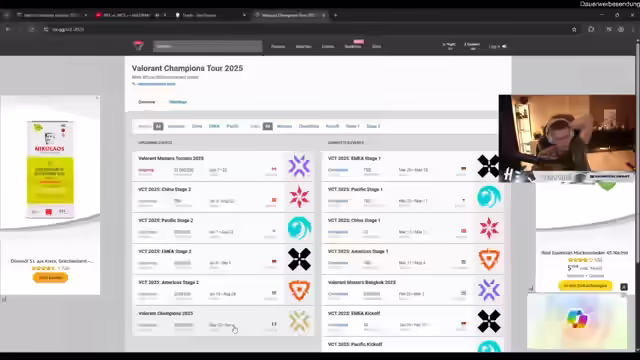Open the Forums nav item
Screen dimensions: 640x360
pyautogui.click(x=278, y=47)
